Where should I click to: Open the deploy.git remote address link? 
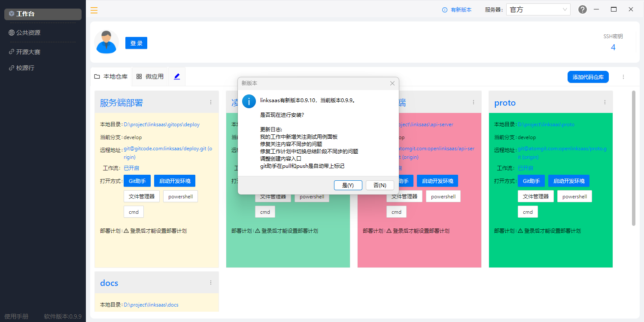point(168,153)
